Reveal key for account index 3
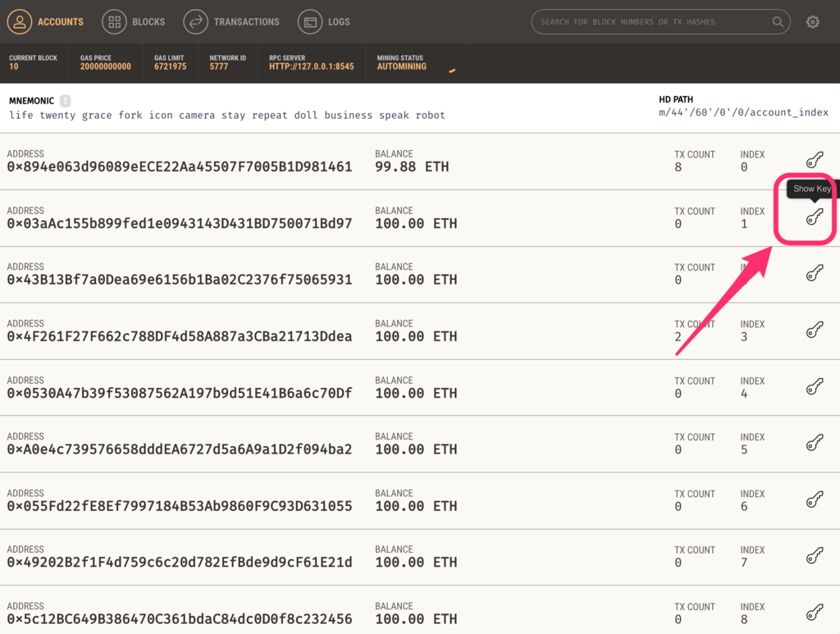 [815, 330]
